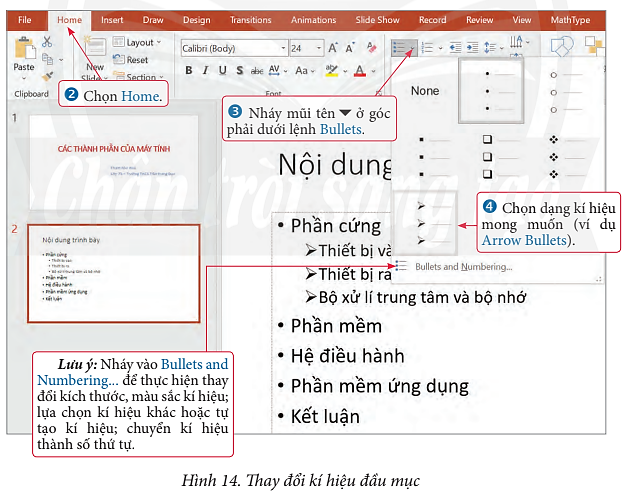The width and height of the screenshot is (631, 493).
Task: Expand the Layout dropdown
Action: (x=139, y=43)
